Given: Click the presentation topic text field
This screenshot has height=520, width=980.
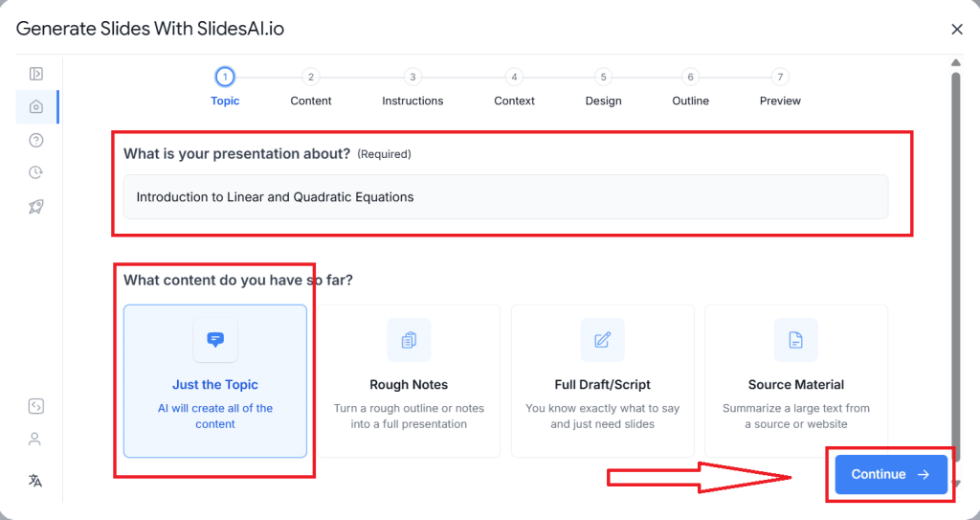Looking at the screenshot, I should coord(505,197).
